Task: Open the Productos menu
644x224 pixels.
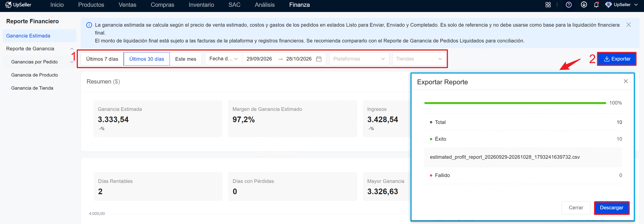Action: pos(91,5)
